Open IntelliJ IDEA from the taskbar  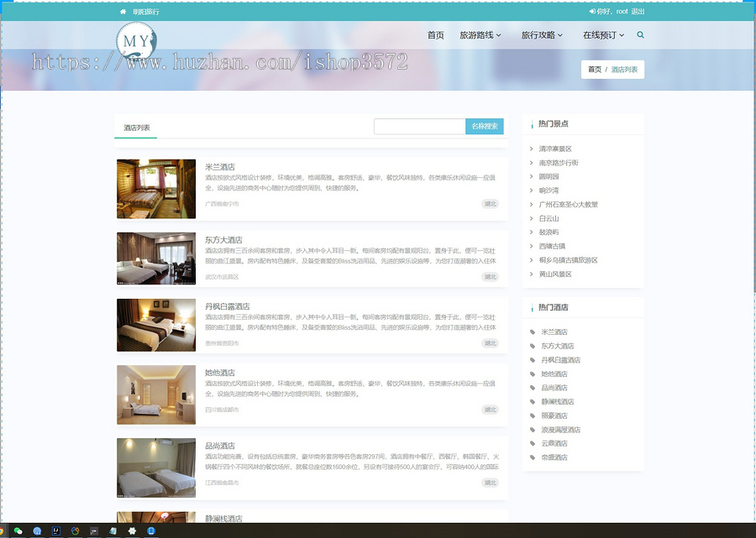click(56, 530)
